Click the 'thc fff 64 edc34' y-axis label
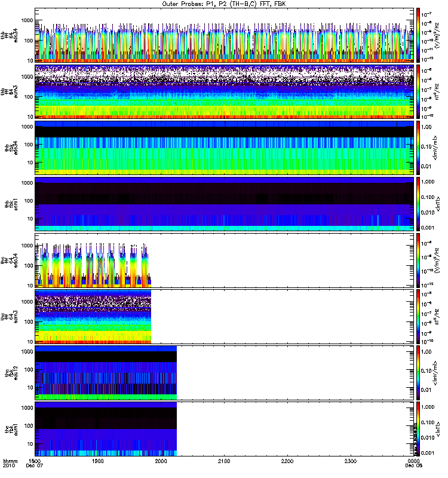Image resolution: width=448 pixels, height=478 pixels. pyautogui.click(x=10, y=261)
